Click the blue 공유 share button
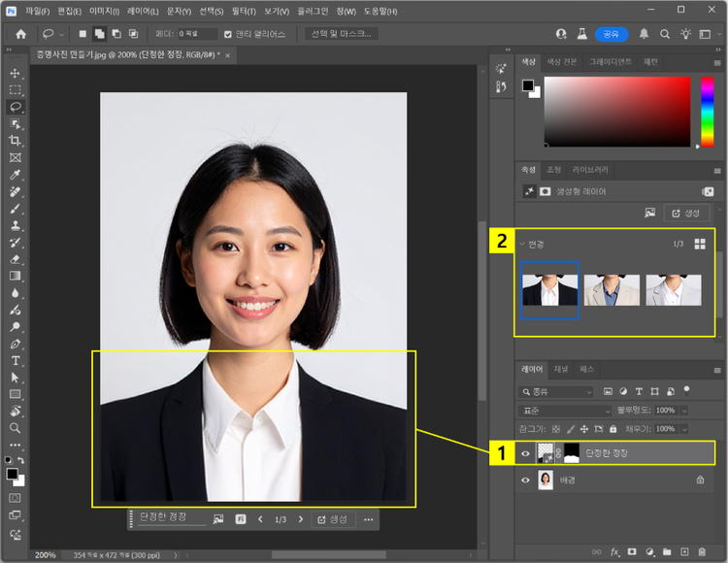728x563 pixels. 611,34
